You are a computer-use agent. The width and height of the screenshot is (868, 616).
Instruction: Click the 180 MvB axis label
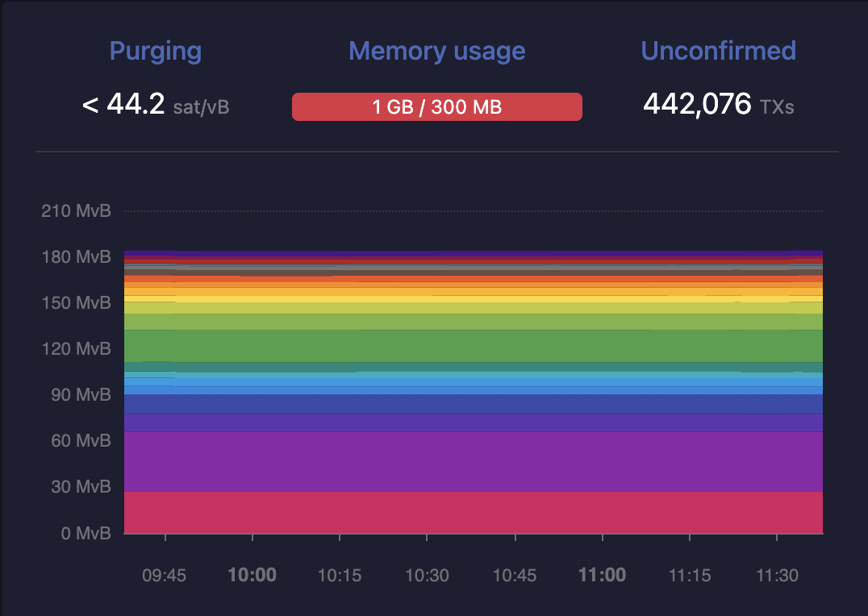click(x=77, y=257)
